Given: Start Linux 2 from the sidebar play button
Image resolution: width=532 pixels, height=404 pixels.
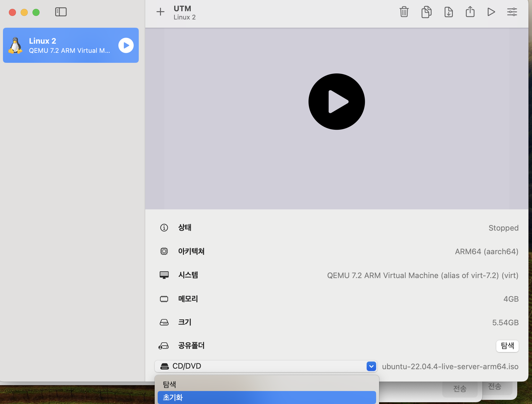Looking at the screenshot, I should [126, 45].
